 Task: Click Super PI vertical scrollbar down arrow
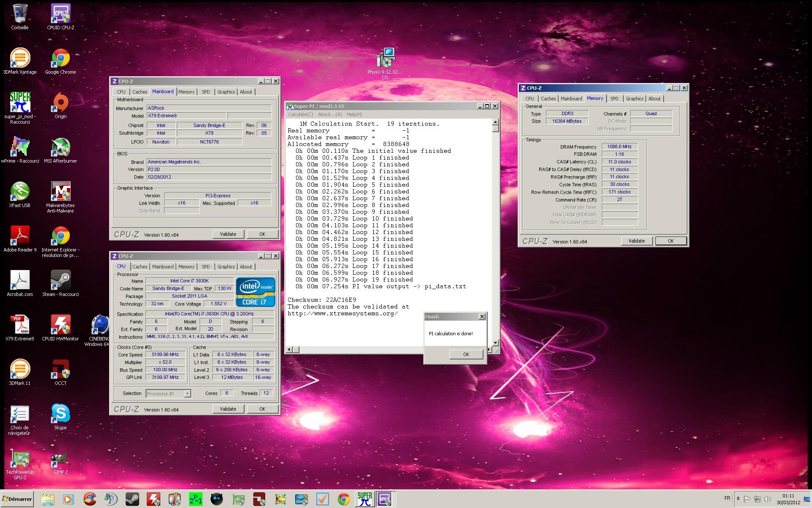tap(496, 342)
